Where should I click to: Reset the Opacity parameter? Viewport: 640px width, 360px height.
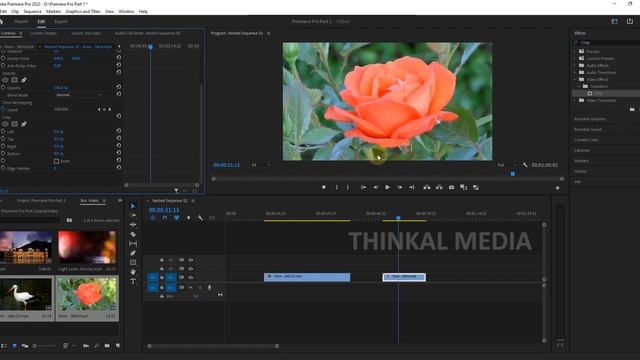pos(118,87)
